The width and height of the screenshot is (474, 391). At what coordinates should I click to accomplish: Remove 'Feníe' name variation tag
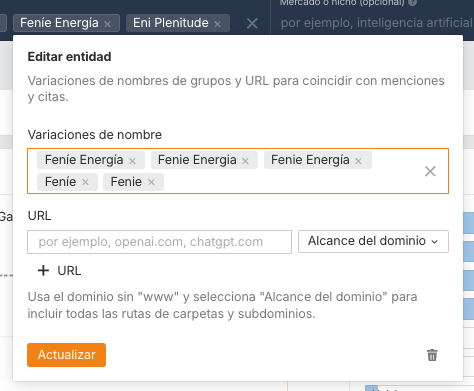point(85,182)
